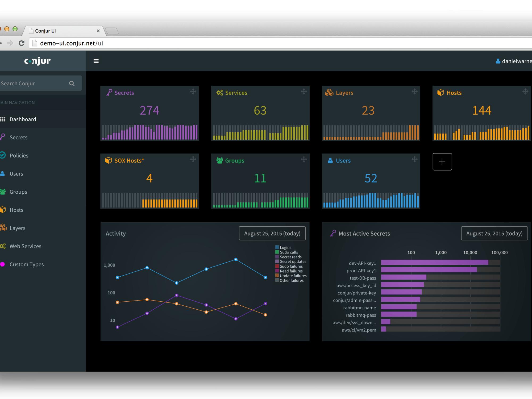Click the browser reload icon
Viewport: 532px width, 399px height.
(22, 43)
